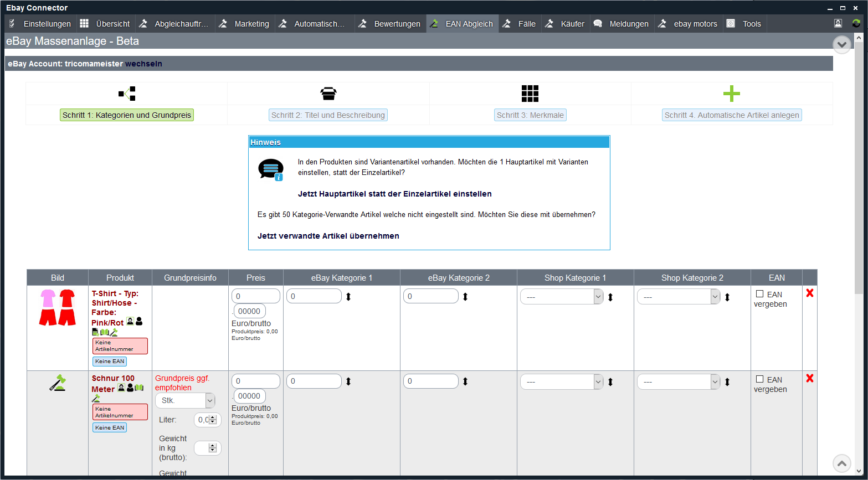This screenshot has width=868, height=480.
Task: Click the framed portrait icon in the T-Shirt row
Action: pos(130,321)
